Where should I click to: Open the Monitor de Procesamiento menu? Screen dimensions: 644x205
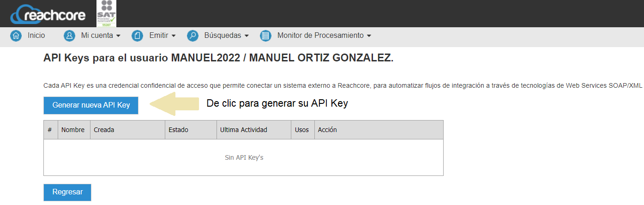(320, 36)
